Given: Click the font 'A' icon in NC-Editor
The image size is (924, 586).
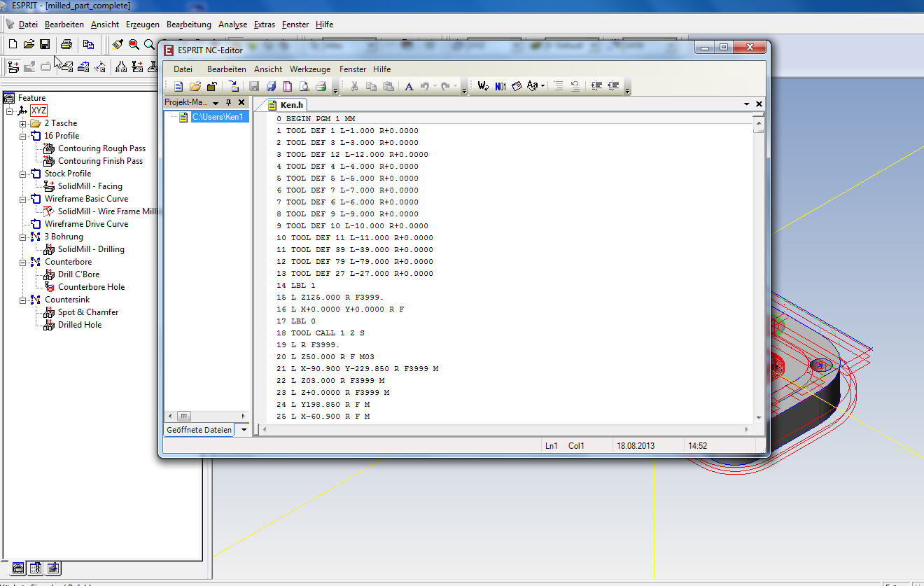Looking at the screenshot, I should [x=409, y=87].
